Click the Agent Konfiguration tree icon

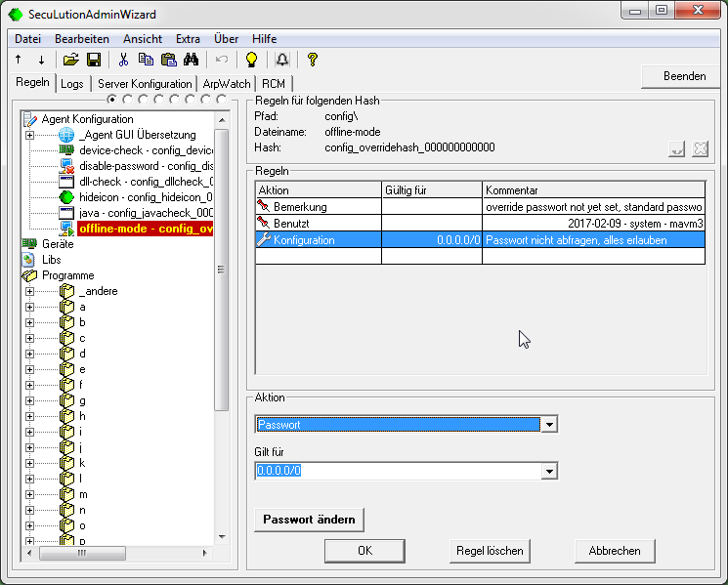point(29,119)
